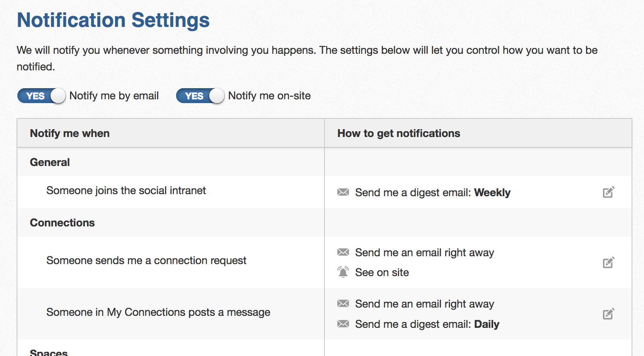Select the Notify me when column header
The image size is (644, 356).
tap(70, 133)
